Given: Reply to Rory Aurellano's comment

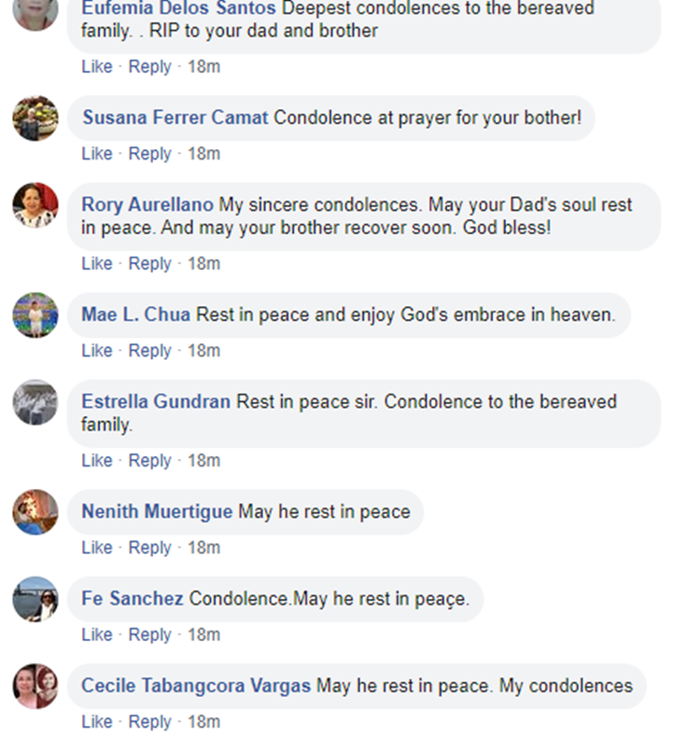Looking at the screenshot, I should (149, 264).
